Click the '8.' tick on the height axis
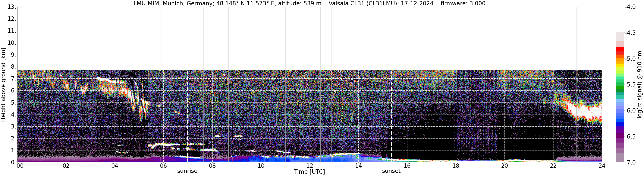 pyautogui.click(x=13, y=66)
